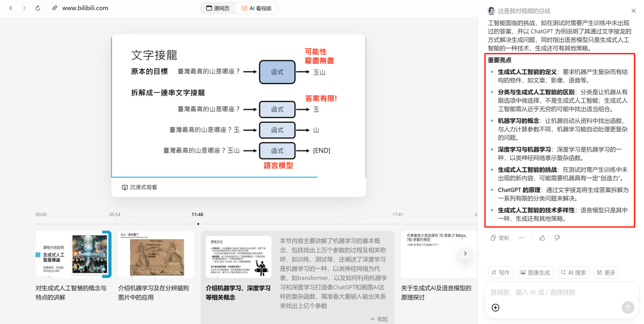
Task: Jump to the 05:54 timestamp
Action: [x=115, y=214]
